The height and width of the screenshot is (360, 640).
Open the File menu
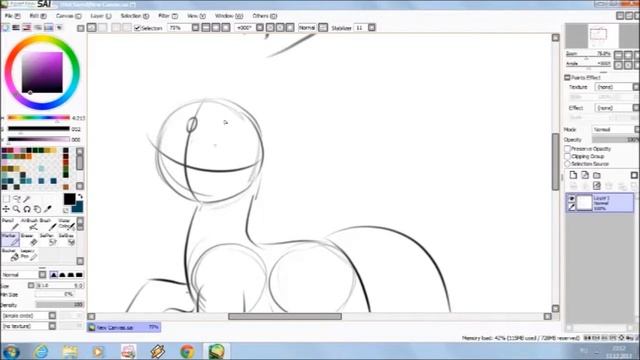[x=12, y=16]
